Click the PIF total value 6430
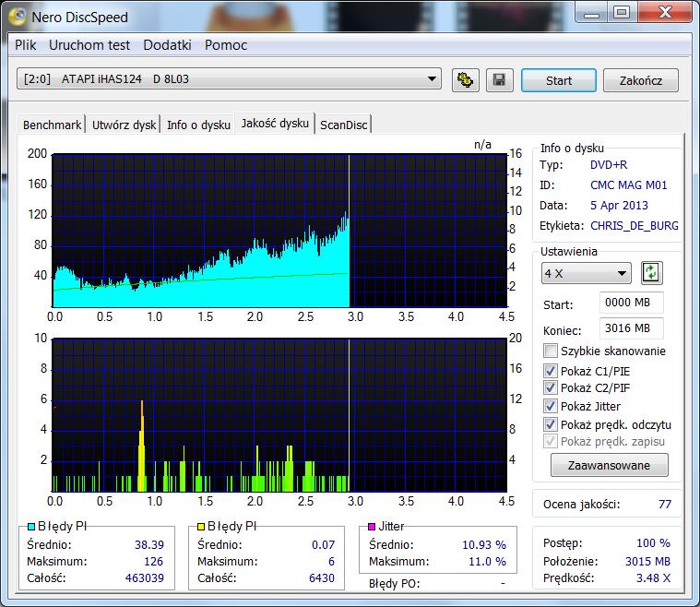Screen dimensions: 700x607 [322, 578]
